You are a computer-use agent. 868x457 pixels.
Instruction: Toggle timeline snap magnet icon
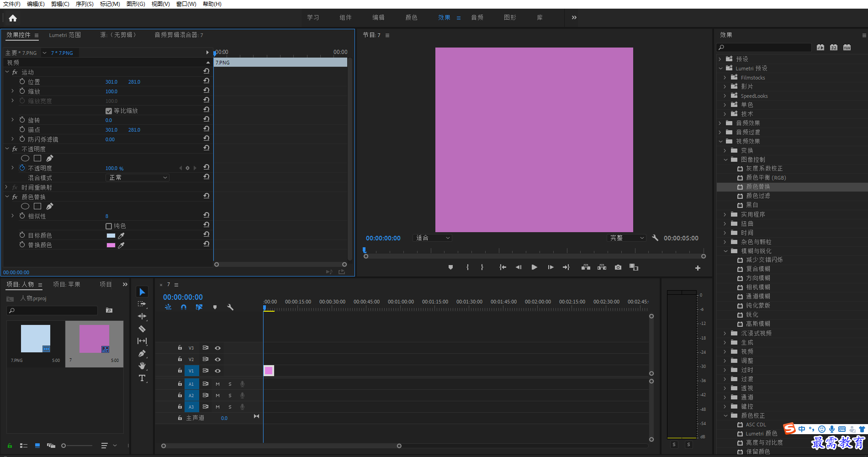point(184,308)
